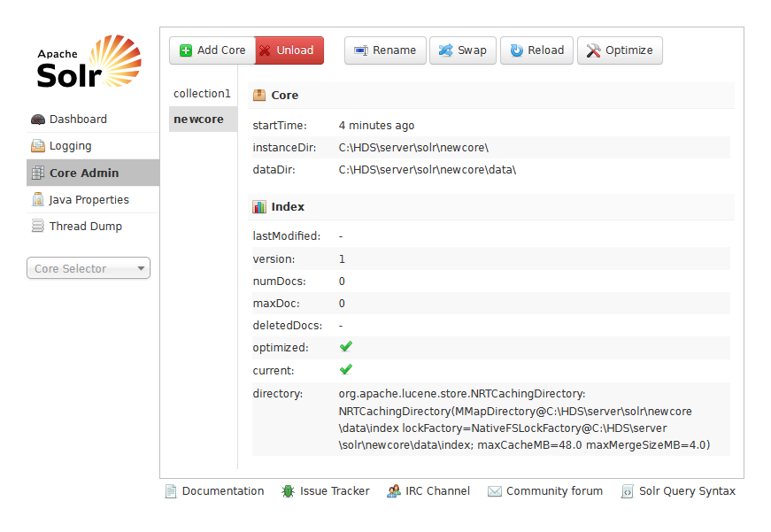This screenshot has height=532, width=771.
Task: Select the newcore core entry
Action: 203,120
